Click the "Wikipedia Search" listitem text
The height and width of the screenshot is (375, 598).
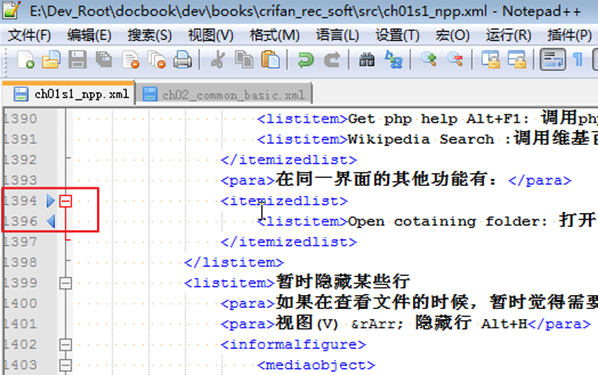tap(421, 139)
